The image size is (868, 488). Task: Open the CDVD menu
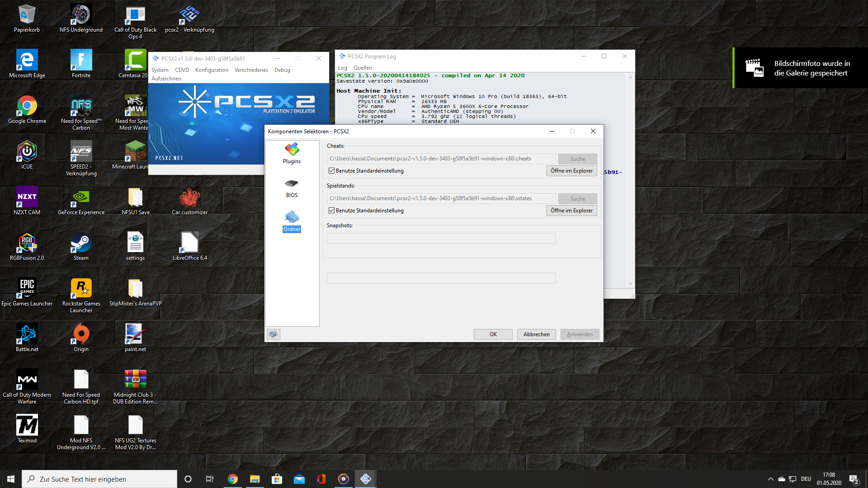click(x=182, y=70)
